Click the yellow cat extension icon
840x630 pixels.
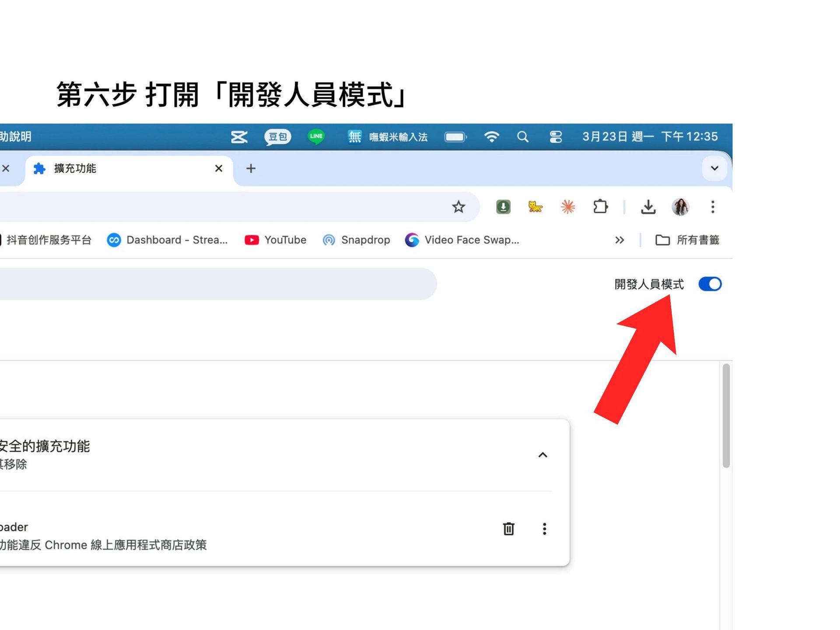(535, 207)
